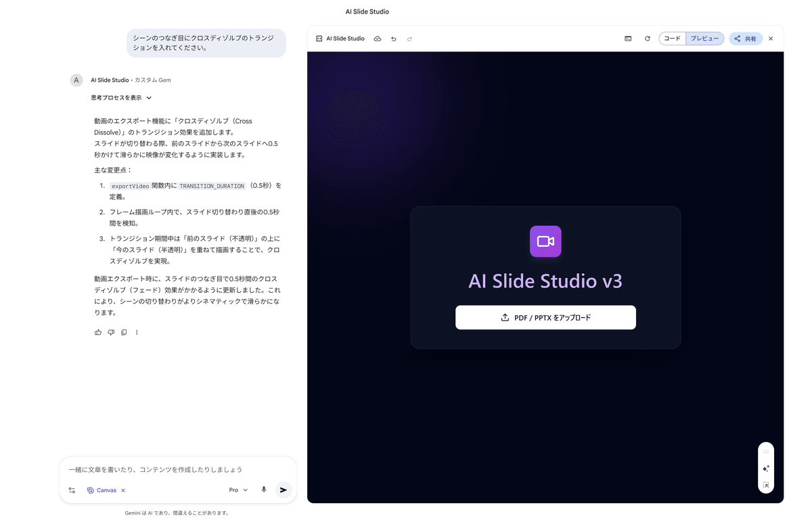
Task: Click the select element pointer icon
Action: 766,485
